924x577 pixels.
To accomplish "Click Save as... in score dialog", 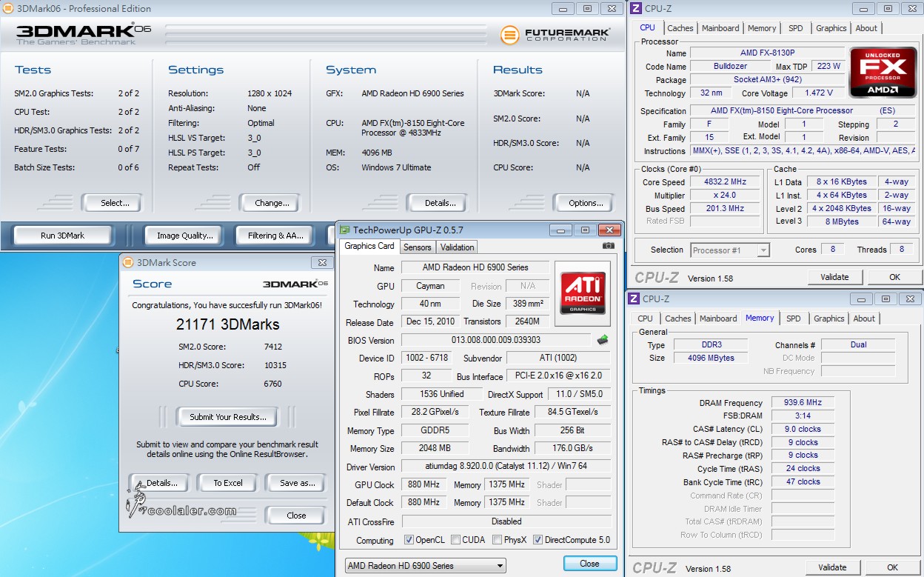I will [297, 483].
